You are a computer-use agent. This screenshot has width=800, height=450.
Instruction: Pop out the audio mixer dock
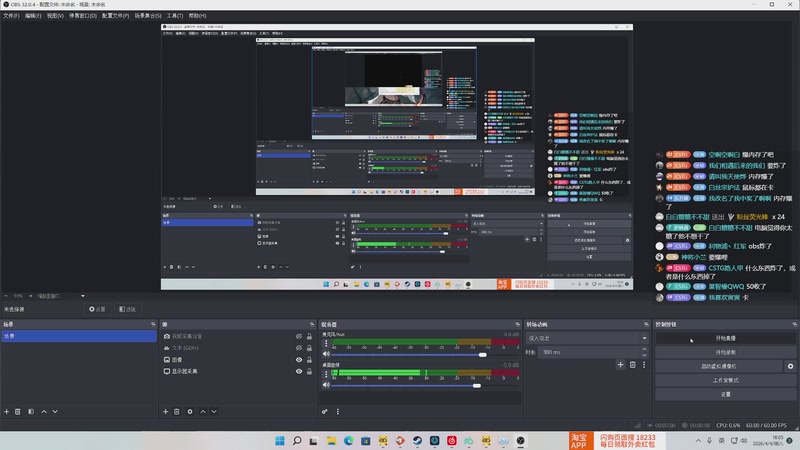pyautogui.click(x=517, y=324)
